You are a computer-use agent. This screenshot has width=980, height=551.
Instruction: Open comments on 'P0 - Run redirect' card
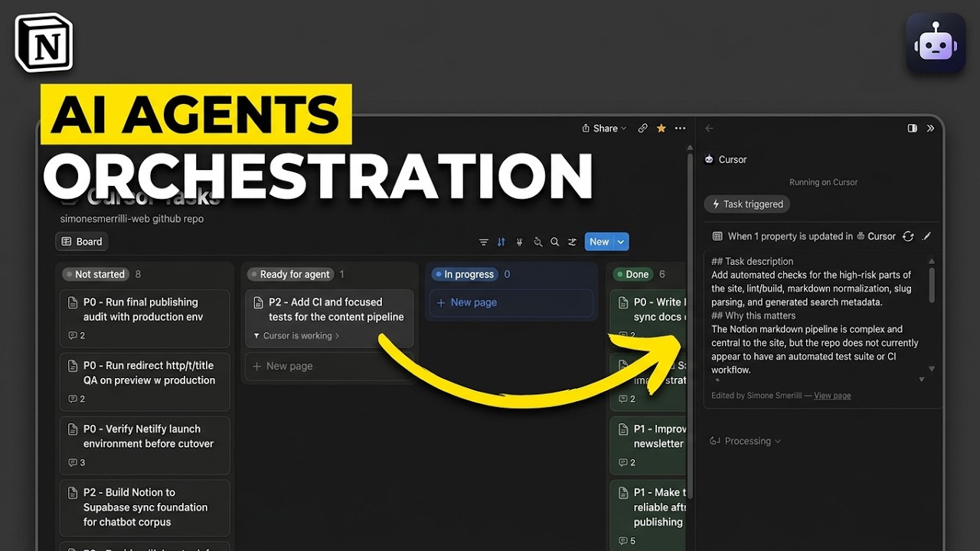(x=77, y=399)
